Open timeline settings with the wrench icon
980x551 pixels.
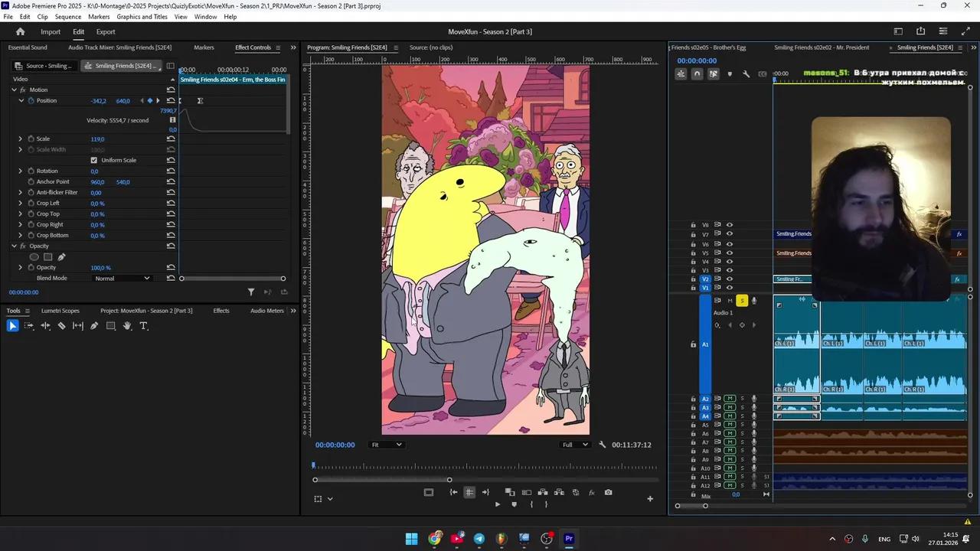click(x=746, y=73)
